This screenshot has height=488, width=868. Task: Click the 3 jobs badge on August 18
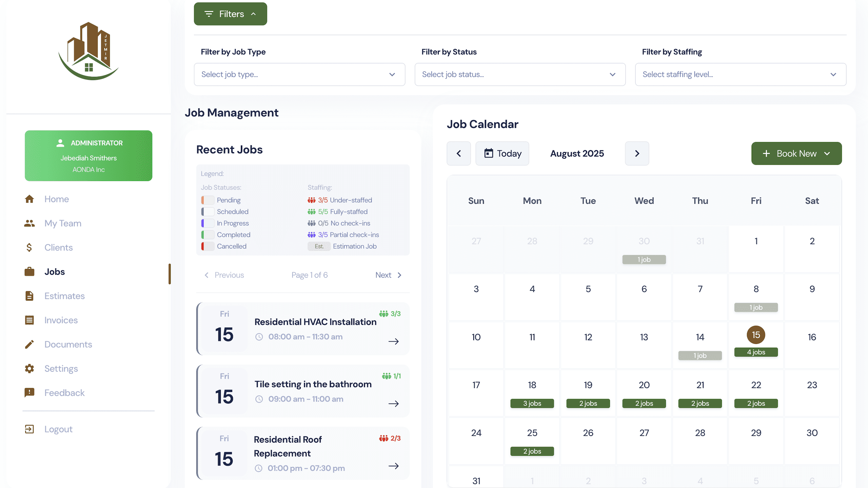[x=532, y=404]
